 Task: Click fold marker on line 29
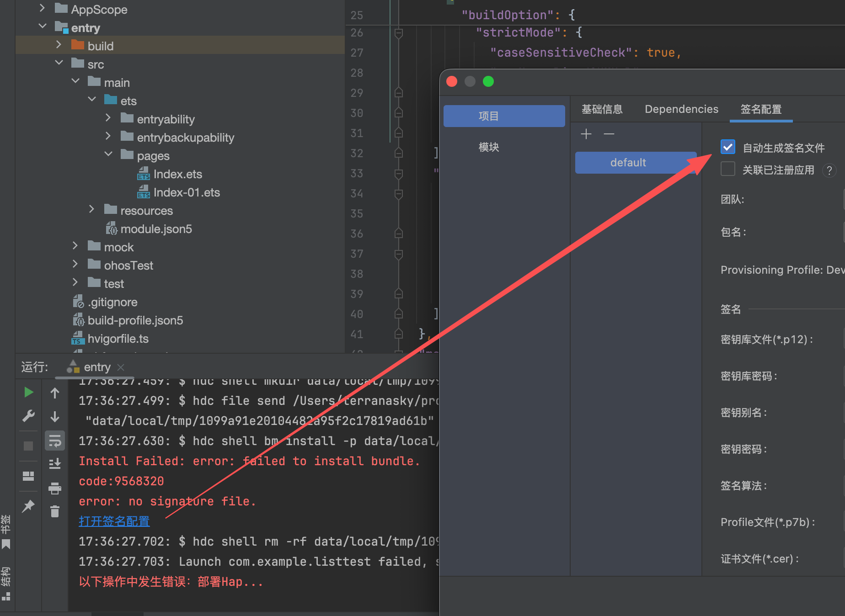(399, 93)
